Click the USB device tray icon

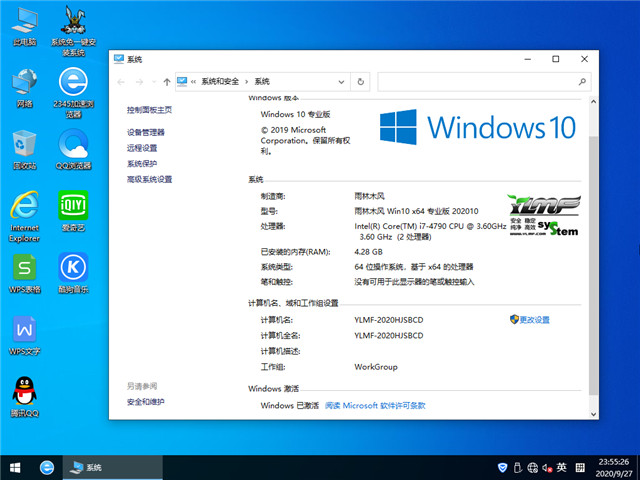(518, 468)
